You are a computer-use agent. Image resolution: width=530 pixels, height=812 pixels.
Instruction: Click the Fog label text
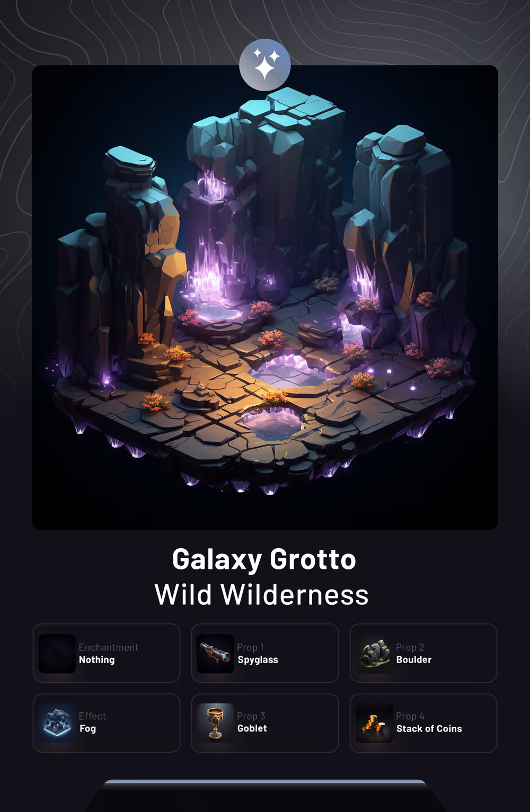coord(87,729)
